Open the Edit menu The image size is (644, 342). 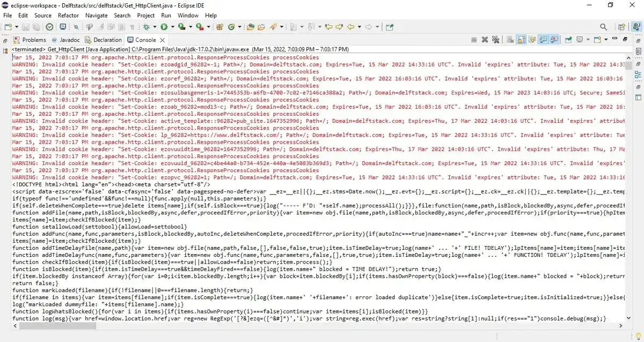23,16
